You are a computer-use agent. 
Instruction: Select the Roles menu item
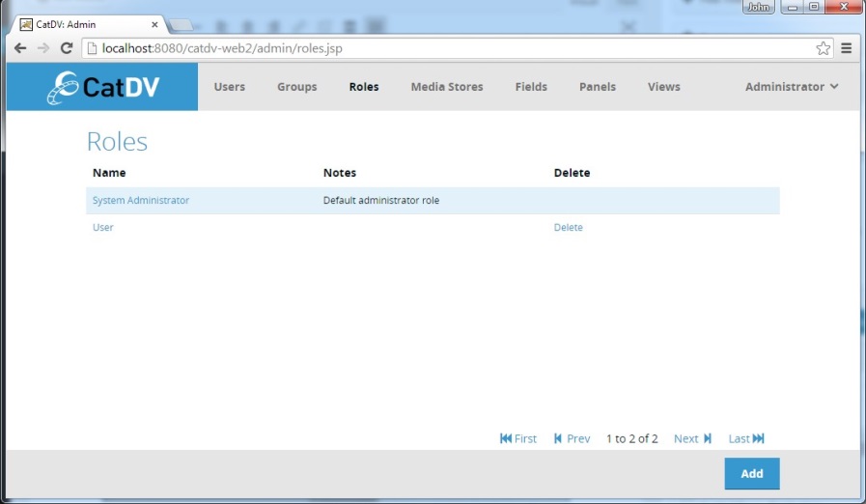click(364, 87)
